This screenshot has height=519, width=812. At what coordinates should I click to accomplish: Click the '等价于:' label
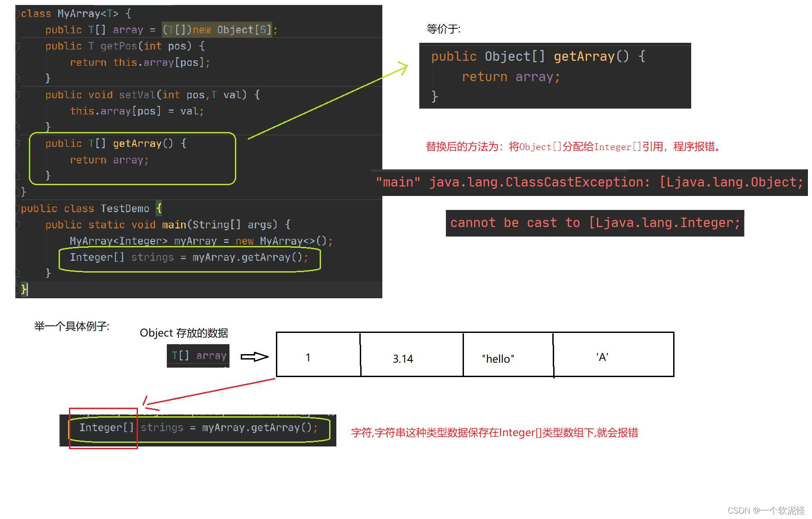[444, 29]
